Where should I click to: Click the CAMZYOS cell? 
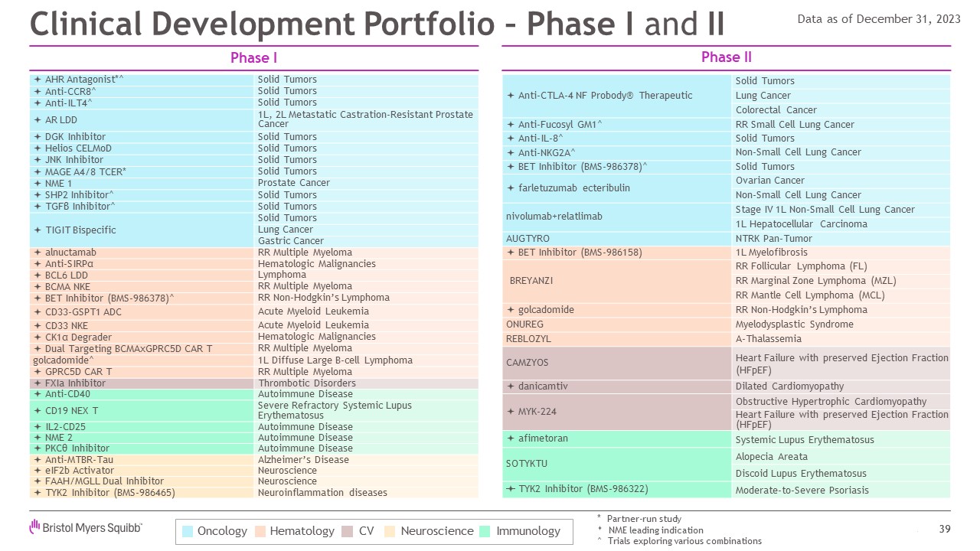(617, 363)
